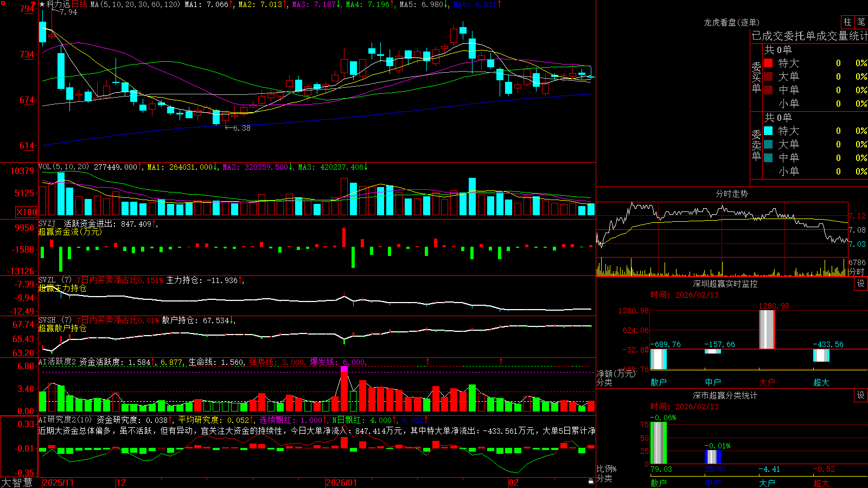Click the 79.03 散户 ratio bar

[658, 443]
